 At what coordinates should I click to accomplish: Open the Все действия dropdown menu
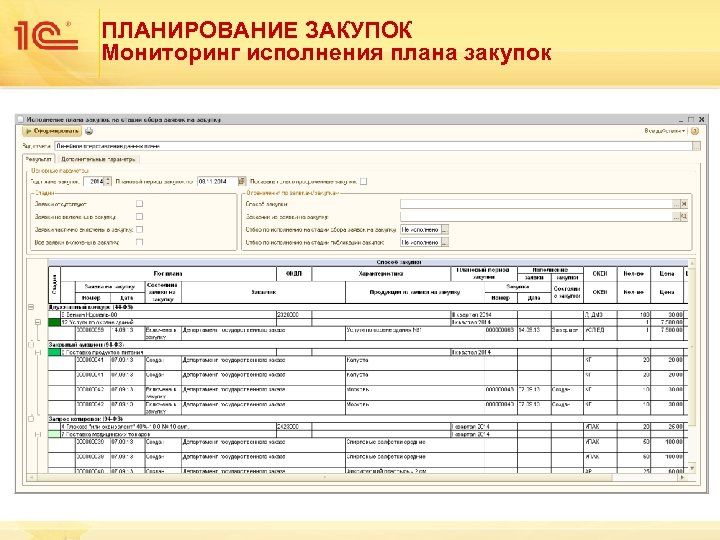[x=664, y=131]
